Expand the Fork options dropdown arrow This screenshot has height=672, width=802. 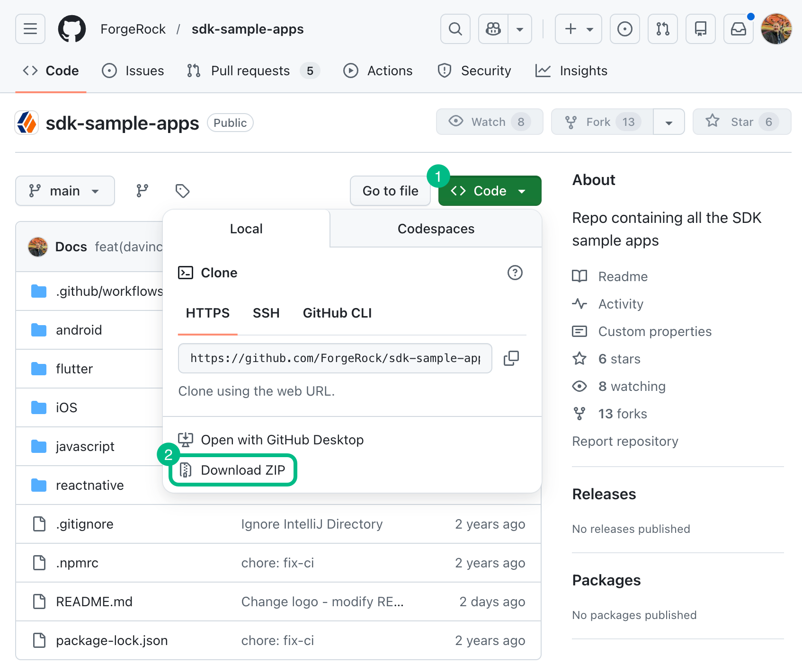(668, 122)
